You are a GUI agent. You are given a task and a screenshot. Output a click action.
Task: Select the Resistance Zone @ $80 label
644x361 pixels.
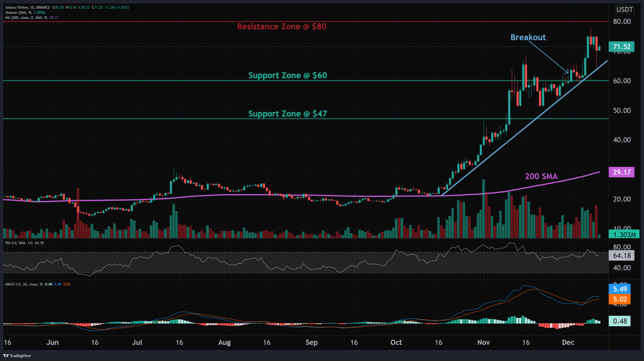point(282,27)
